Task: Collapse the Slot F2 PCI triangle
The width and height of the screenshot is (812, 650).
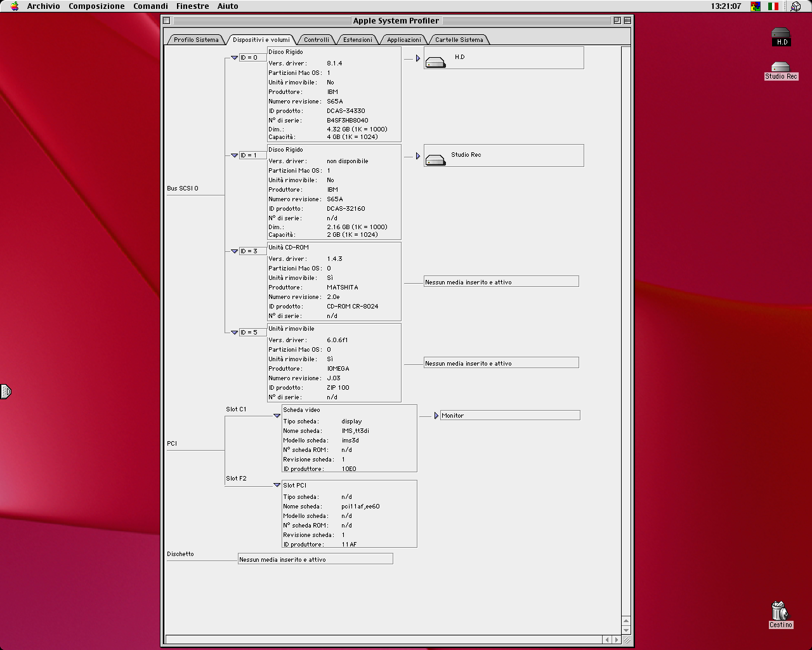Action: pyautogui.click(x=277, y=485)
